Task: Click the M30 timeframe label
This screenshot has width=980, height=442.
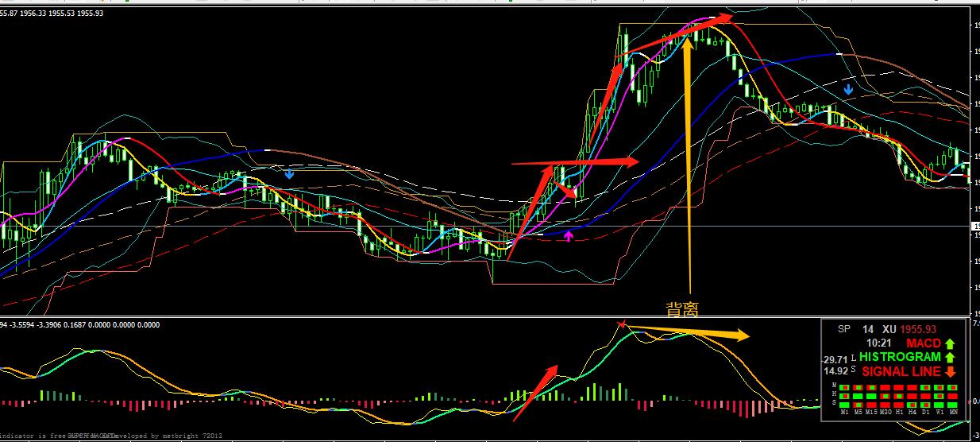Action: [885, 412]
